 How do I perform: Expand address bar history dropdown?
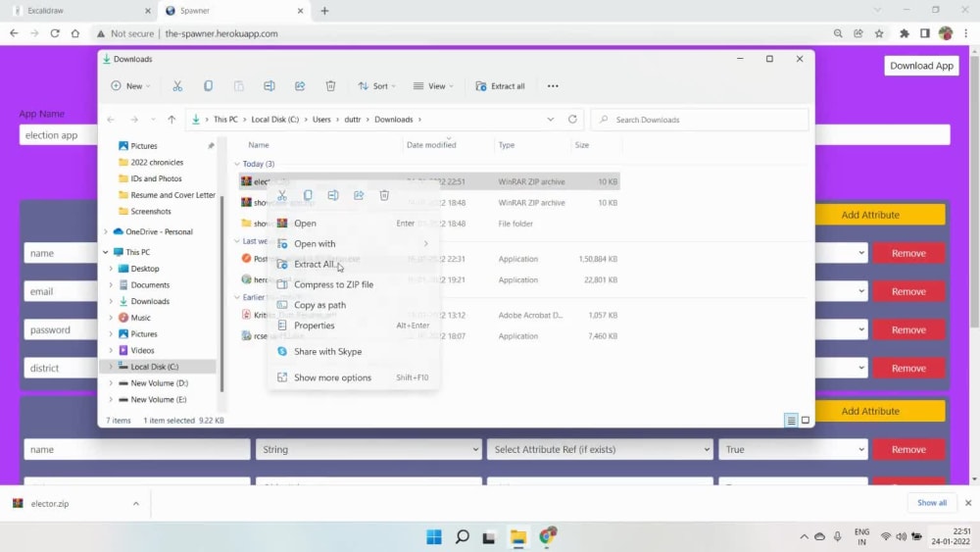coord(550,120)
